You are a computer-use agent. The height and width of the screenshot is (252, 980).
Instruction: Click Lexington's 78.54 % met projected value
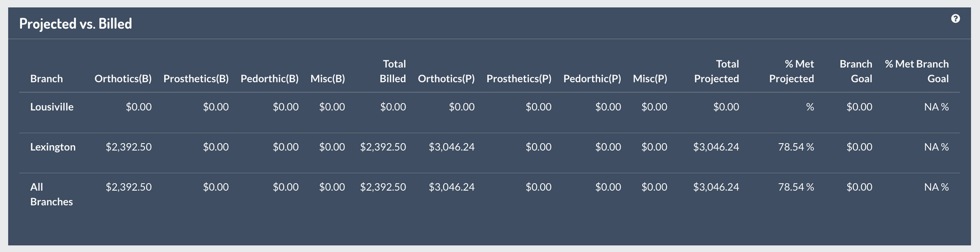pyautogui.click(x=796, y=147)
